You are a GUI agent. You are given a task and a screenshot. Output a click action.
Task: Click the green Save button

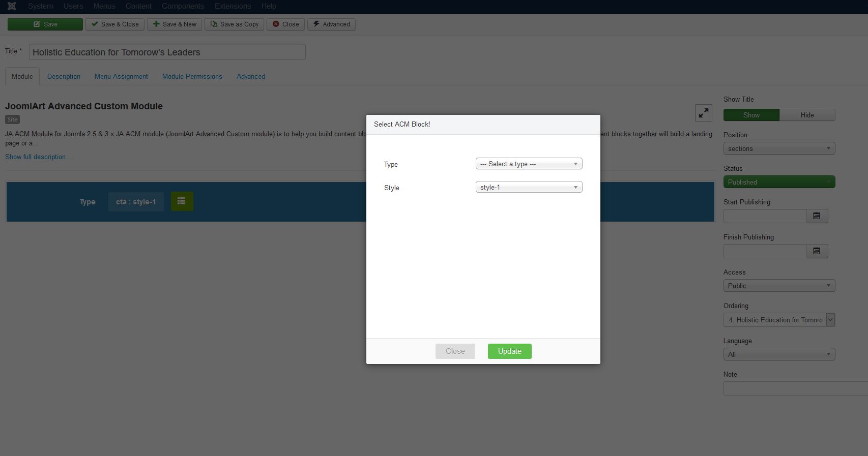[x=45, y=24]
